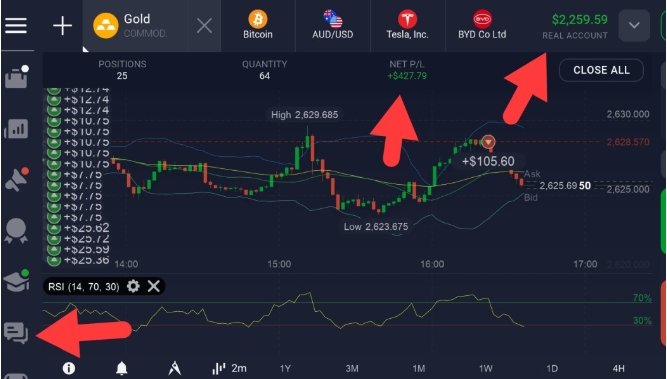667x379 pixels.
Task: Switch to the Bitcoin tab
Action: (x=258, y=25)
